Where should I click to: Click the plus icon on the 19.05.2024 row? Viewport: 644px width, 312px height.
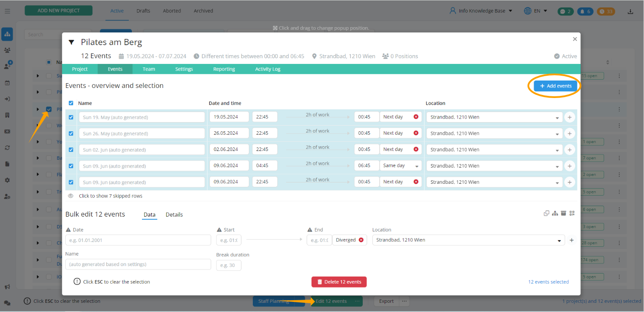click(x=569, y=117)
